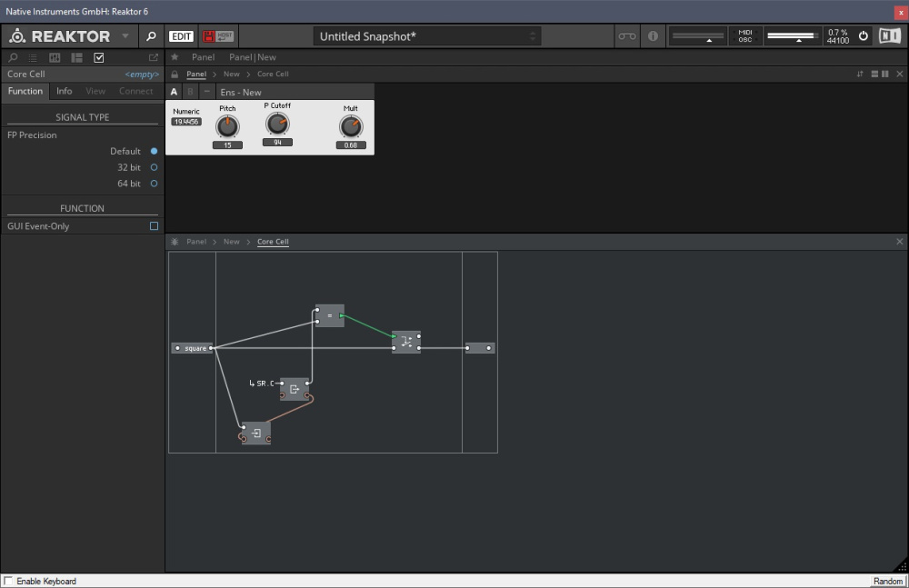The width and height of the screenshot is (909, 588).
Task: Open the Reaktor main menu arrow
Action: 125,36
